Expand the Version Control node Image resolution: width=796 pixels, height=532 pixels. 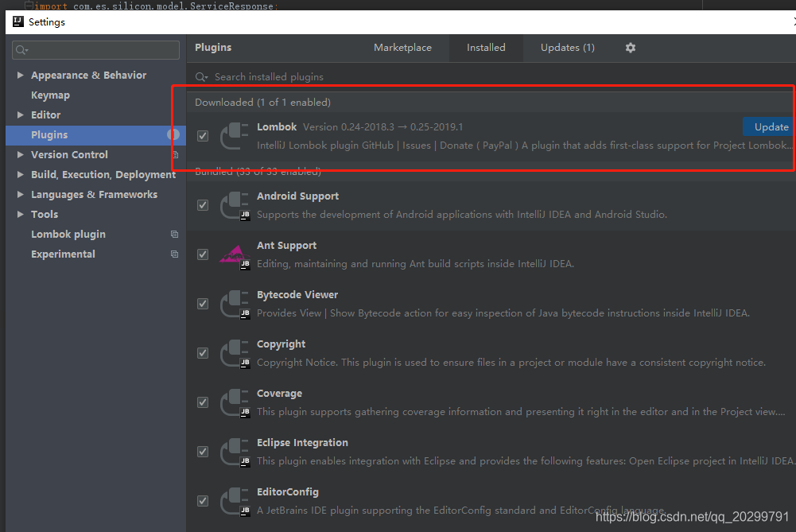[x=21, y=154]
